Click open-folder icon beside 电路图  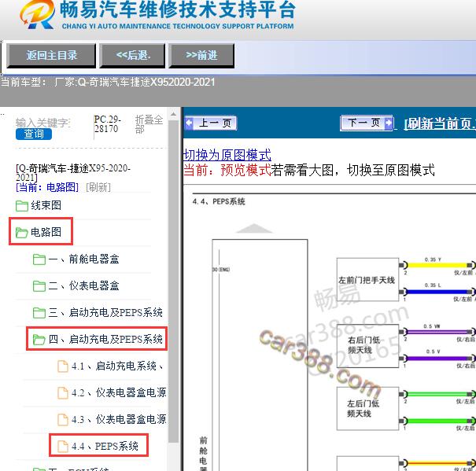point(22,233)
